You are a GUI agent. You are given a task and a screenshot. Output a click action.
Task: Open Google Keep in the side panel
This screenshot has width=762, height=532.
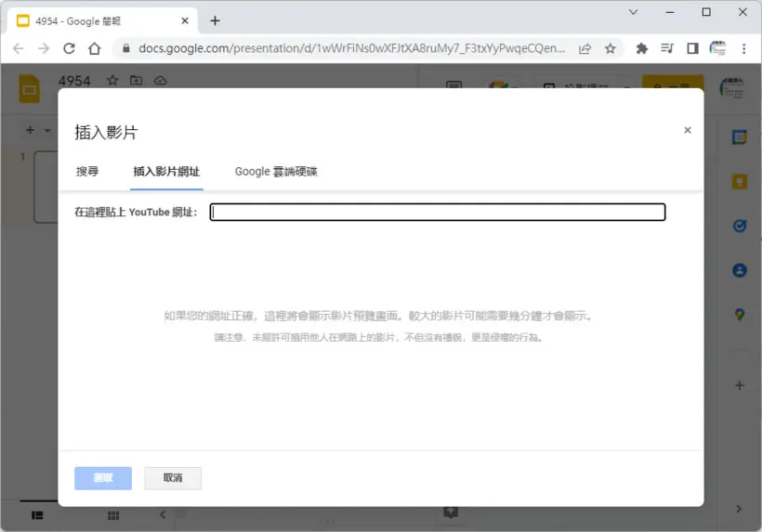pos(739,182)
